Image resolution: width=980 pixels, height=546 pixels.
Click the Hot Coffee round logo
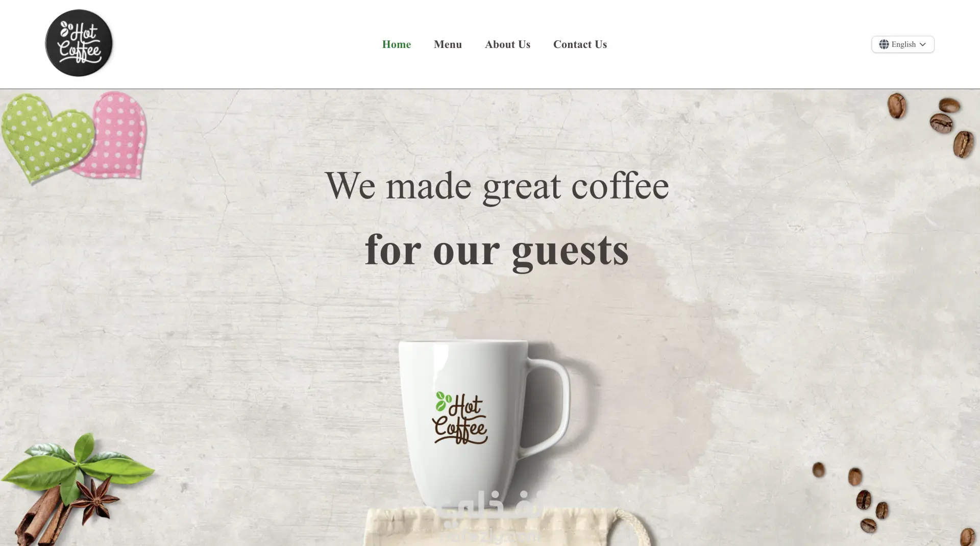click(79, 43)
